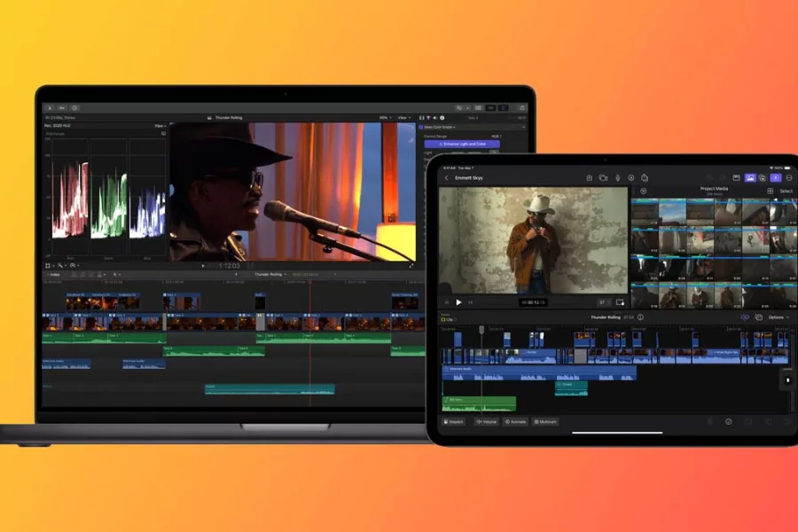Open the Animate tab on iPad
This screenshot has width=798, height=532.
[515, 422]
